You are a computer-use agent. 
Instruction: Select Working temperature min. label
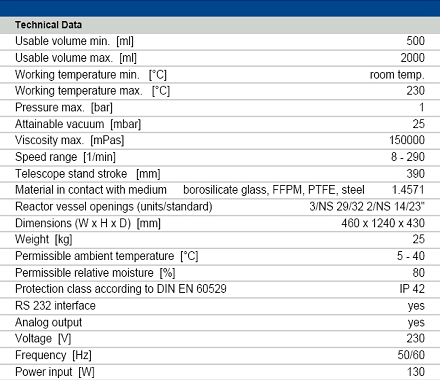tap(91, 75)
